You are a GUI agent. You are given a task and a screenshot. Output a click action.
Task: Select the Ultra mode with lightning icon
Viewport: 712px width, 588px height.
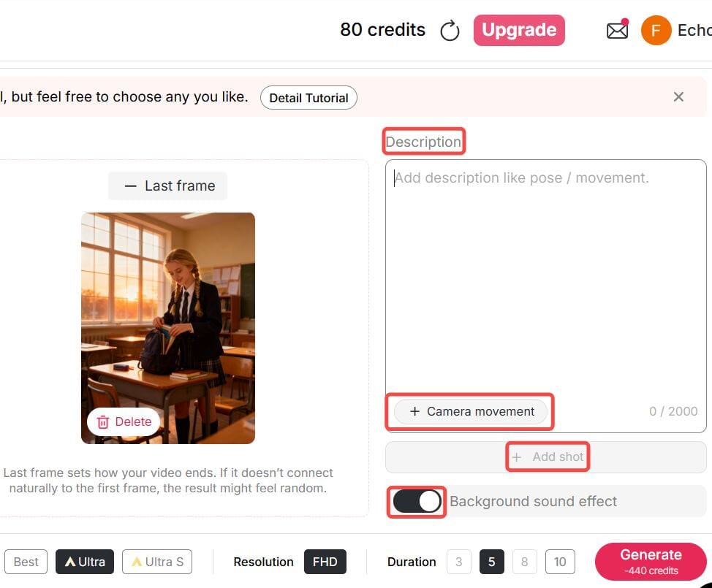84,562
